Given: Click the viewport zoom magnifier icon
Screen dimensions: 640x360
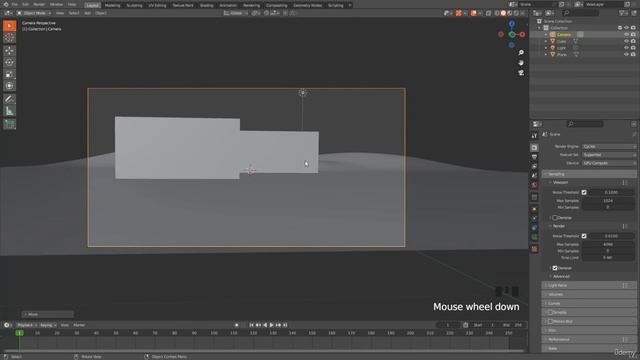Looking at the screenshot, I should click(521, 53).
